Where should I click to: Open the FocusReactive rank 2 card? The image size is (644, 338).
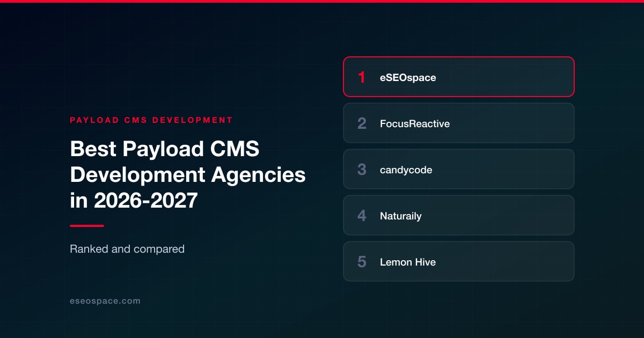(459, 123)
